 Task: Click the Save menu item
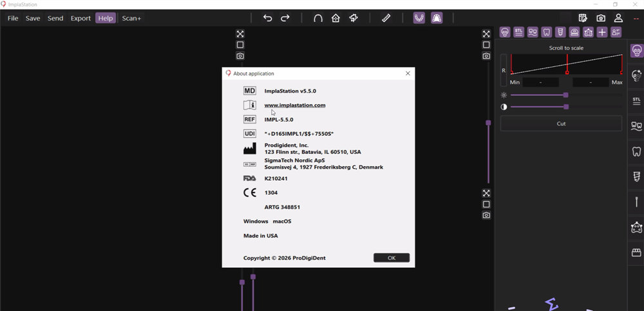(x=33, y=18)
